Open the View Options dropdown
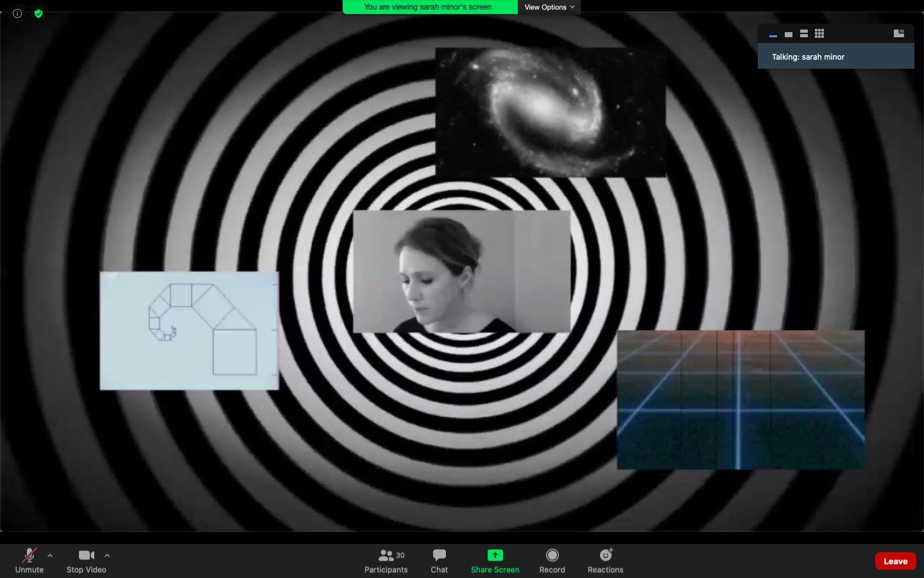 pyautogui.click(x=549, y=7)
